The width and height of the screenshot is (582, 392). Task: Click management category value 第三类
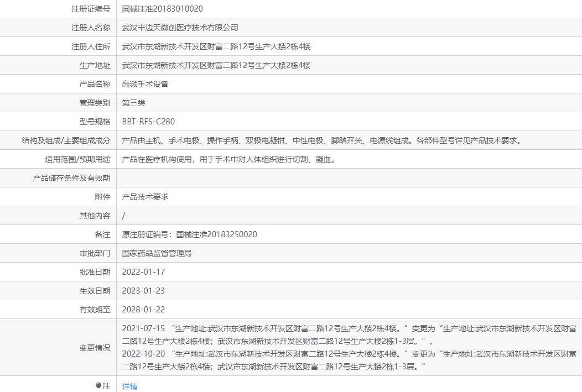[x=134, y=103]
